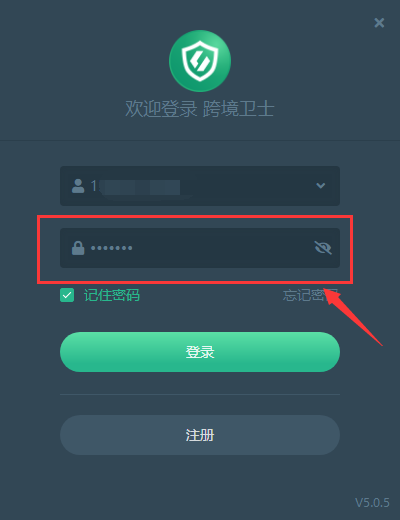The width and height of the screenshot is (400, 520).
Task: Click the green shield logo
Action: (x=200, y=61)
